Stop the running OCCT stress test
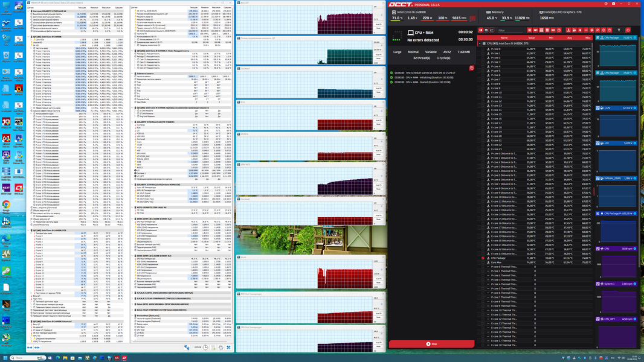Screen dimensions: 644x362 pyautogui.click(x=431, y=344)
